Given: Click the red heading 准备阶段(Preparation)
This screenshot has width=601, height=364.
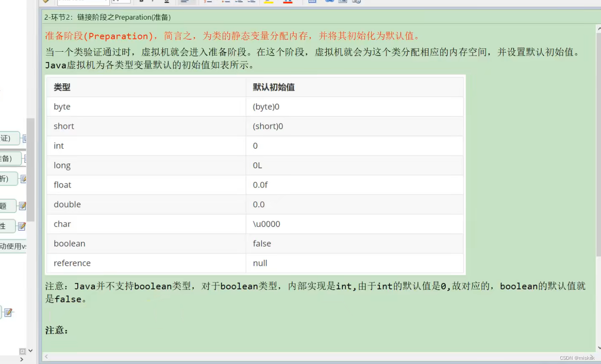Looking at the screenshot, I should 99,36.
